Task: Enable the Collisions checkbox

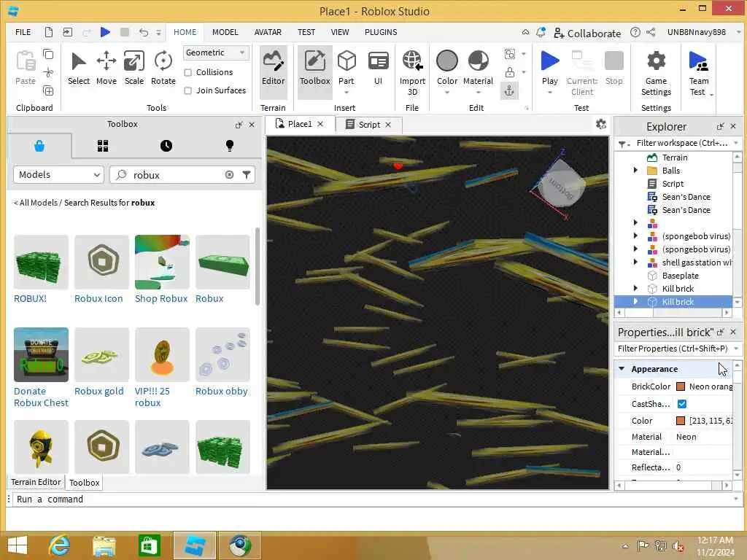Action: [x=188, y=72]
